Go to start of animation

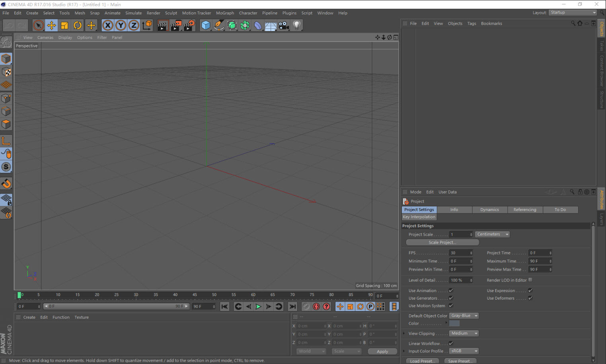pyautogui.click(x=225, y=306)
